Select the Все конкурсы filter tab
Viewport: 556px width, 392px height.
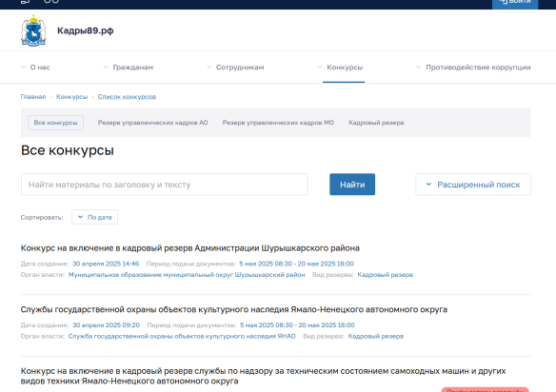coord(55,123)
